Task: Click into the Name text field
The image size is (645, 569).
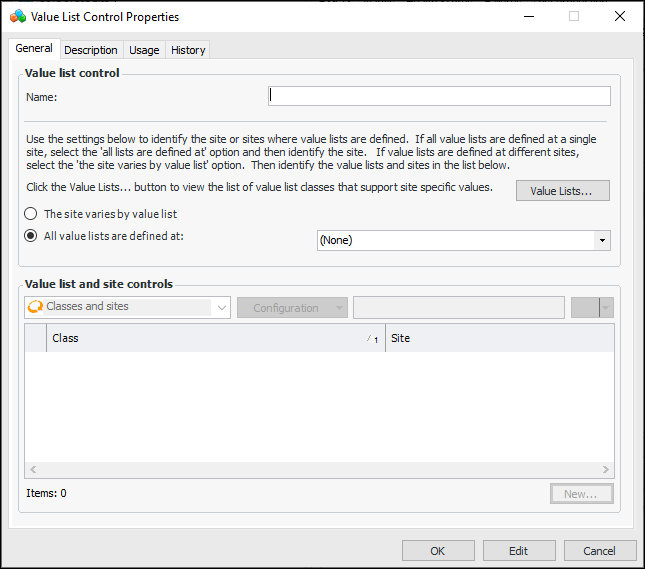Action: click(439, 96)
